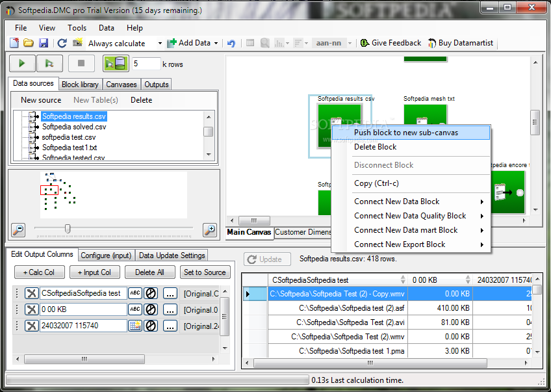The width and height of the screenshot is (551, 392).
Task: Click the + Calc Col button
Action: tap(40, 272)
